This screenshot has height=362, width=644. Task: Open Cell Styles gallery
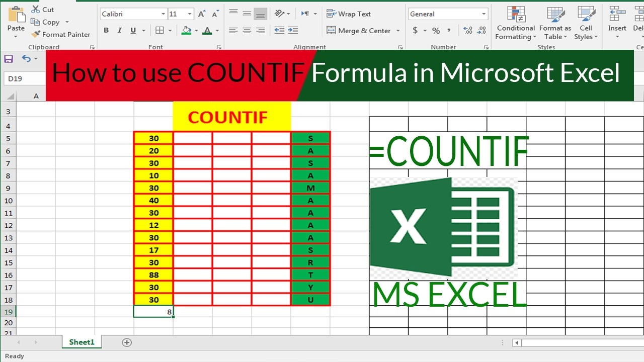[586, 24]
